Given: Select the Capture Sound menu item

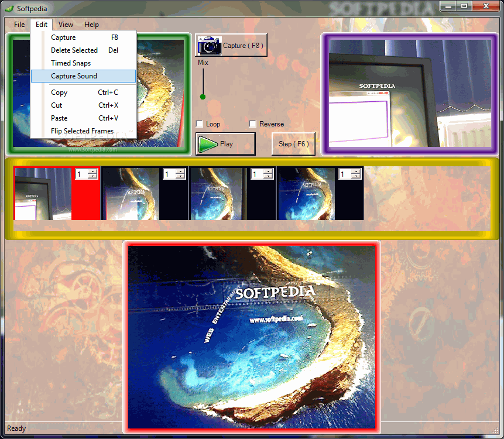Looking at the screenshot, I should pyautogui.click(x=84, y=76).
